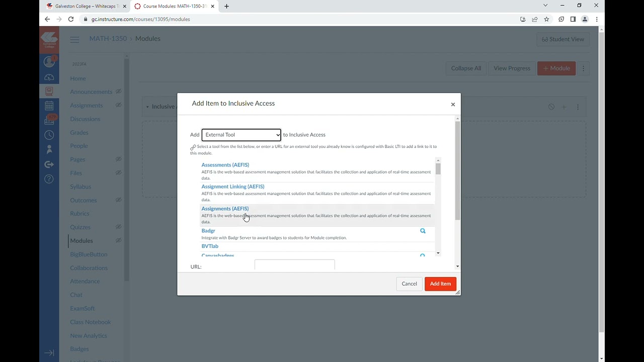644x362 pixels.
Task: Open Pages in course navigation
Action: [x=77, y=159]
